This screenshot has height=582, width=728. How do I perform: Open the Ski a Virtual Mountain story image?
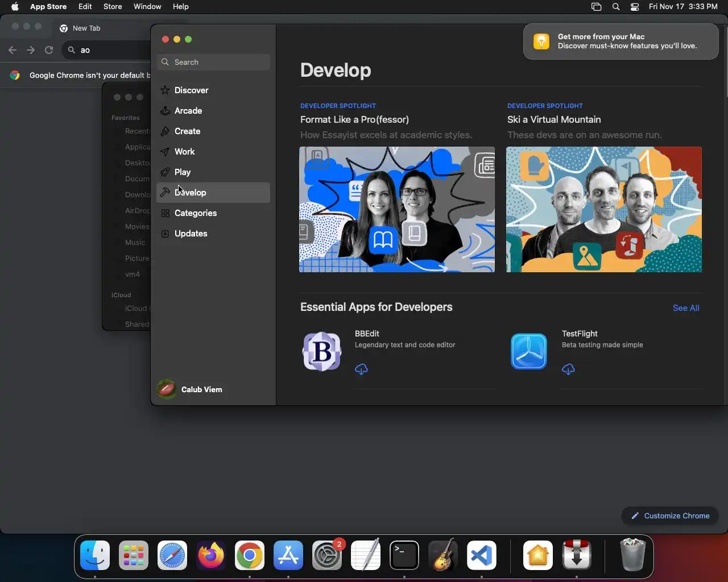(604, 209)
